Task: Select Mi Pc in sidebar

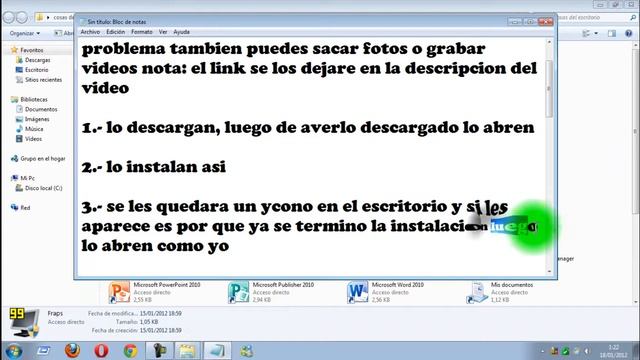Action: point(27,178)
